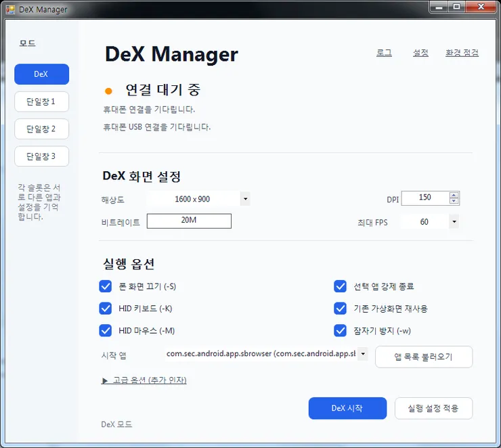Click the orange 연결 대기 중 status dot
The height and width of the screenshot is (448, 501).
pos(108,91)
